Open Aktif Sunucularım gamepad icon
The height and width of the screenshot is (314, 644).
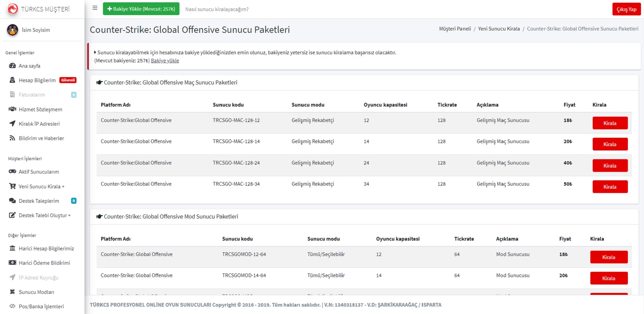12,172
